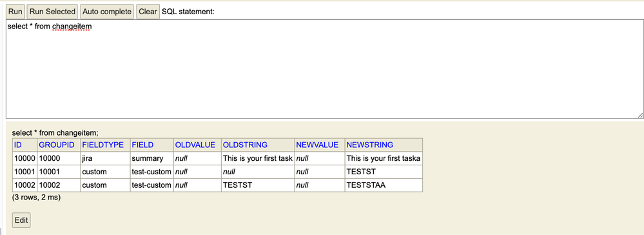Click the 'TESTST' cell in NEWSTRING column
This screenshot has width=644, height=235.
coord(384,172)
